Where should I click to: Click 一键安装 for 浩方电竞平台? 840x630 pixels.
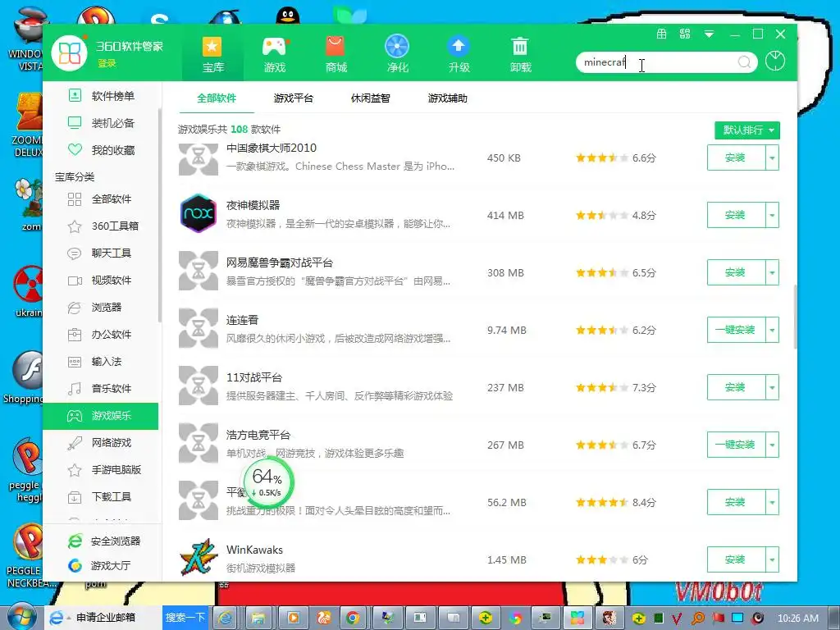tap(736, 445)
